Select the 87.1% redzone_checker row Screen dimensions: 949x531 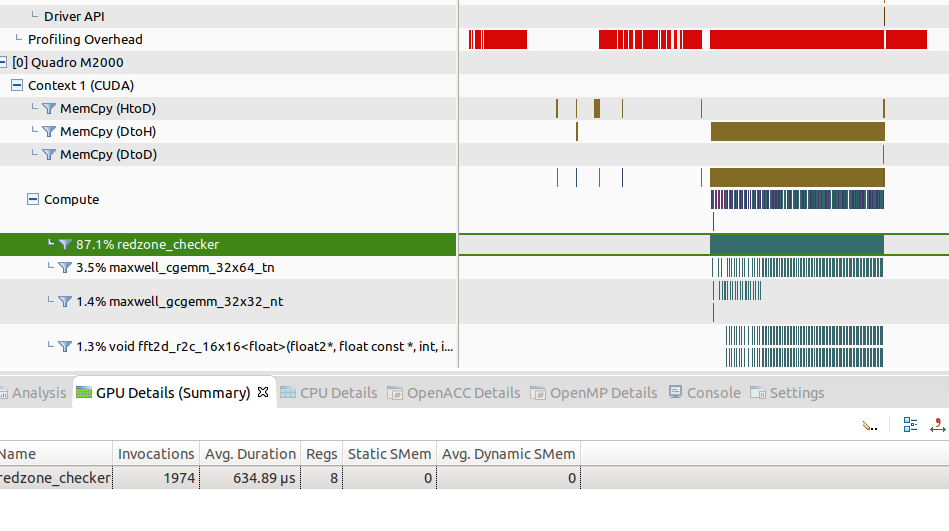click(x=228, y=244)
